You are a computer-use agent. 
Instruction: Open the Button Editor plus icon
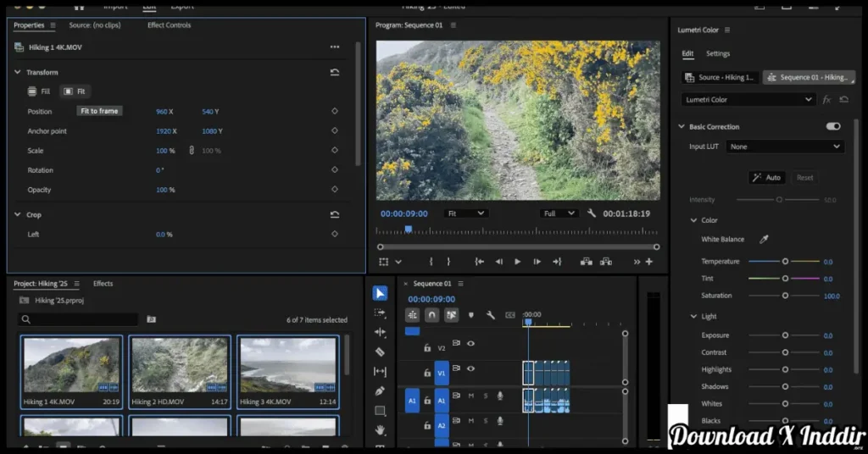649,262
